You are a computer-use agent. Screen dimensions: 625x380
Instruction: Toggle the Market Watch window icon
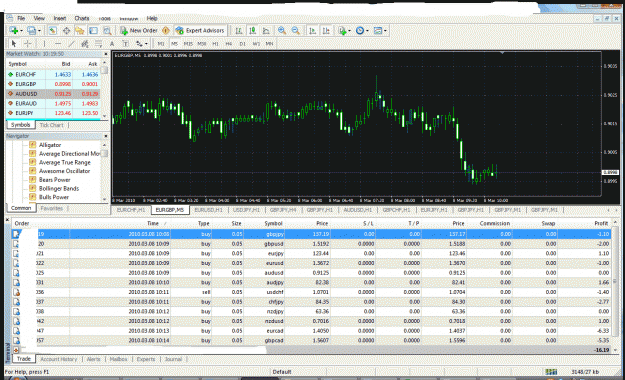click(53, 31)
